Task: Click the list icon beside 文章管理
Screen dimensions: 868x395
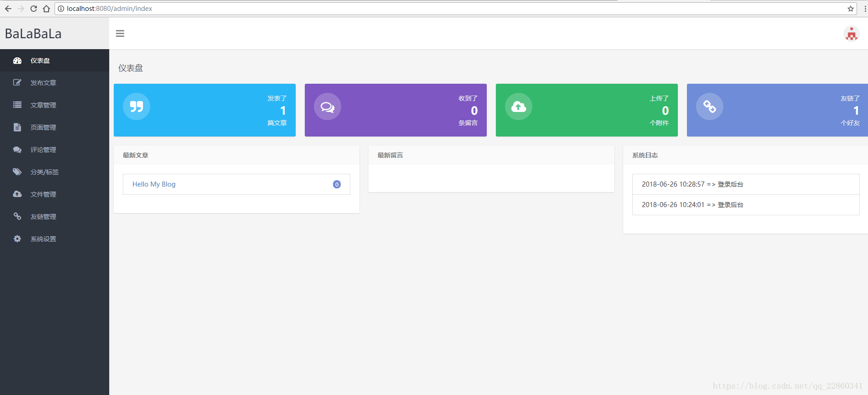Action: click(17, 105)
